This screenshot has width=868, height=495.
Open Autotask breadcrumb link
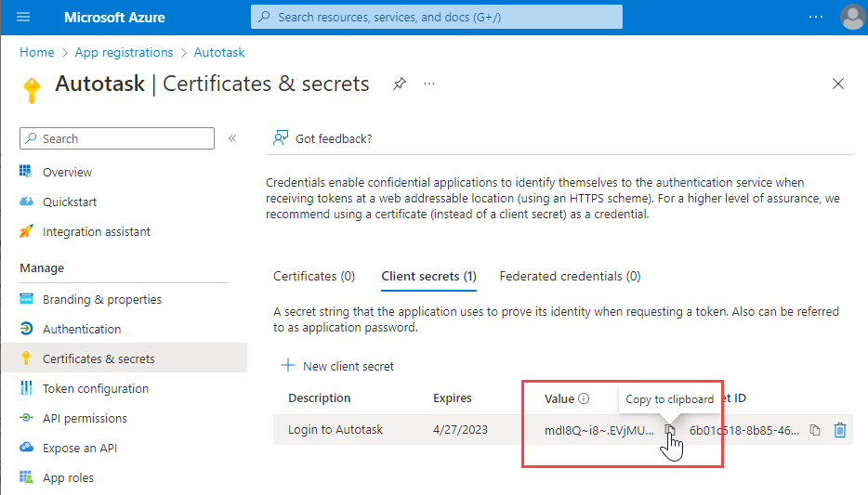[219, 53]
